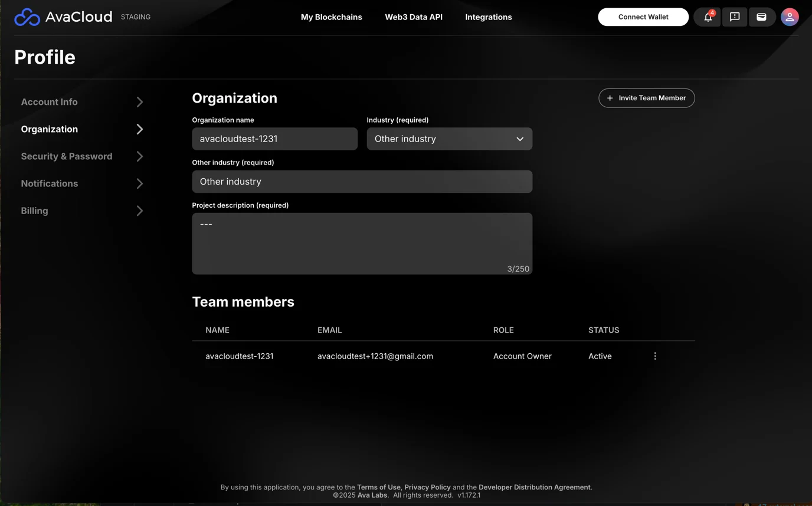Select the NAME column header
This screenshot has height=506, width=812.
[x=217, y=330]
